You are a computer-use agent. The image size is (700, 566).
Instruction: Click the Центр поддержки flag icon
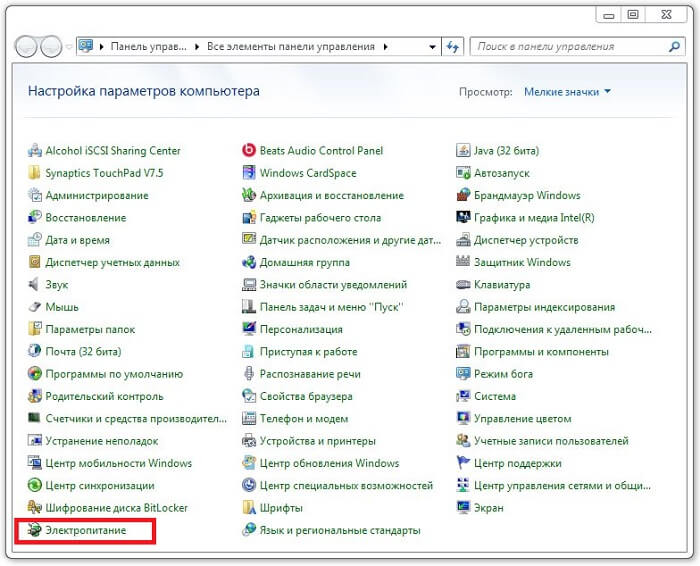click(463, 463)
